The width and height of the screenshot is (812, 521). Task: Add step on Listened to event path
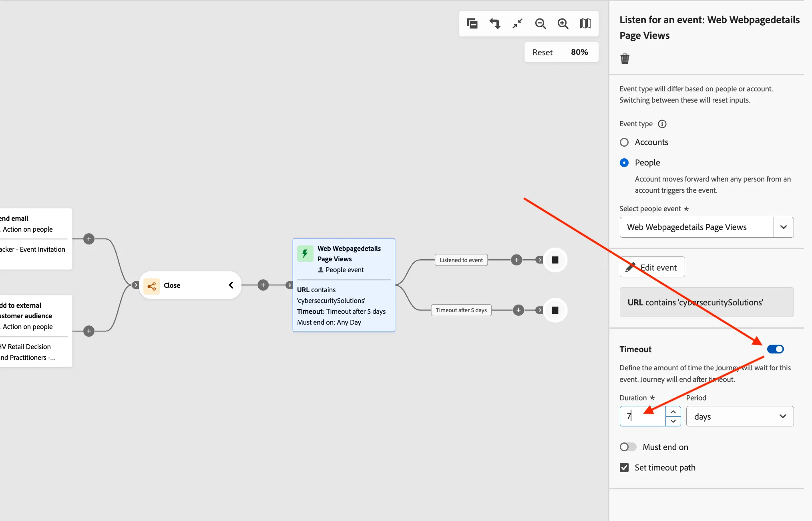point(517,260)
